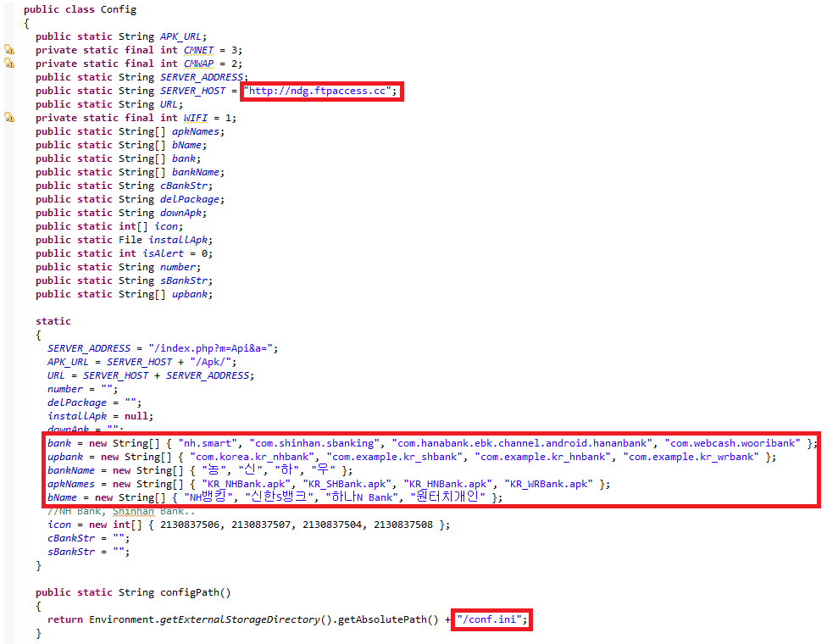The height and width of the screenshot is (644, 827).
Task: Click the "/index.php?m=Api&a=" string
Action: point(210,348)
